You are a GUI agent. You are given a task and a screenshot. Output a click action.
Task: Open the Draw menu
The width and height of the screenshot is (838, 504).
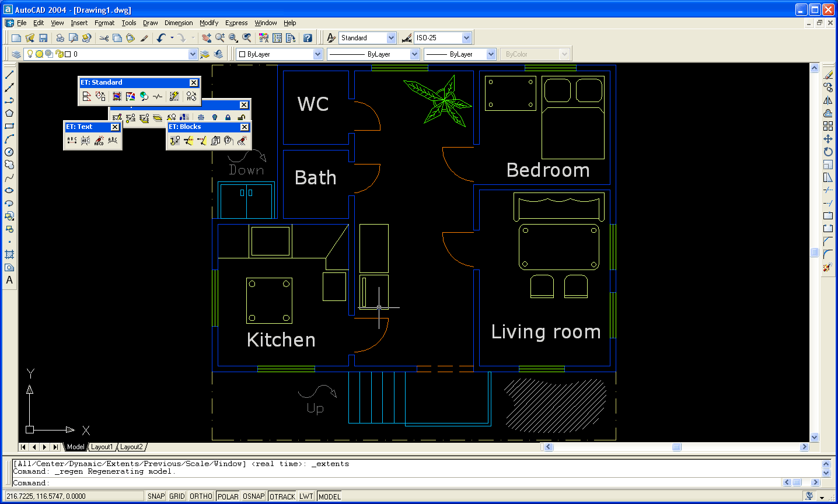(151, 23)
